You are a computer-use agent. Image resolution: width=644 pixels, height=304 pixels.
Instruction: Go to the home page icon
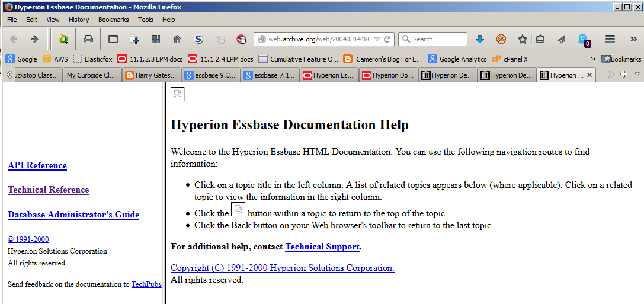177,39
